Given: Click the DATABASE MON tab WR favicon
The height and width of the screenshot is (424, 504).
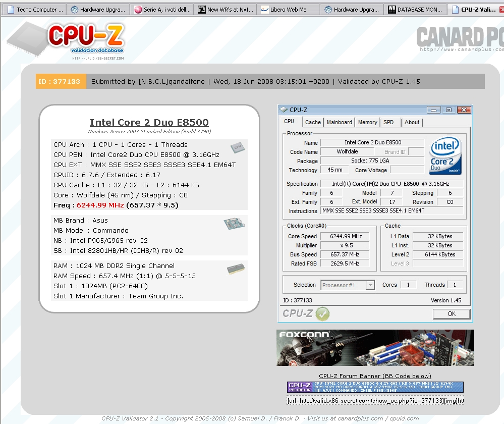Looking at the screenshot, I should pyautogui.click(x=392, y=10).
